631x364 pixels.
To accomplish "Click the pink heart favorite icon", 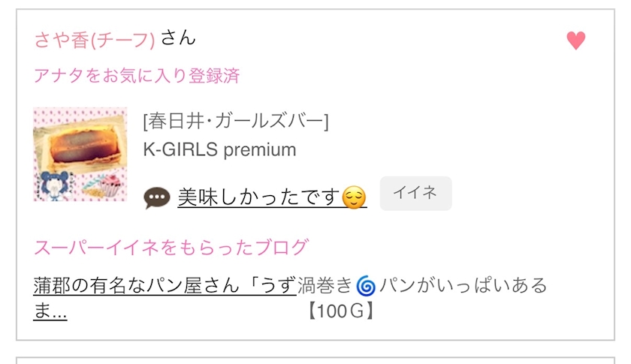I will [x=575, y=41].
